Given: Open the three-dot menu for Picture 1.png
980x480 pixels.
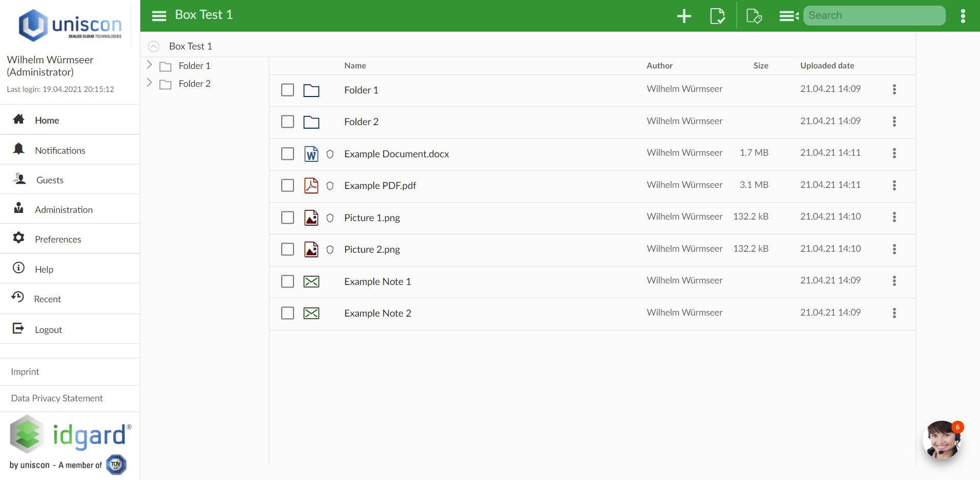Looking at the screenshot, I should point(894,217).
